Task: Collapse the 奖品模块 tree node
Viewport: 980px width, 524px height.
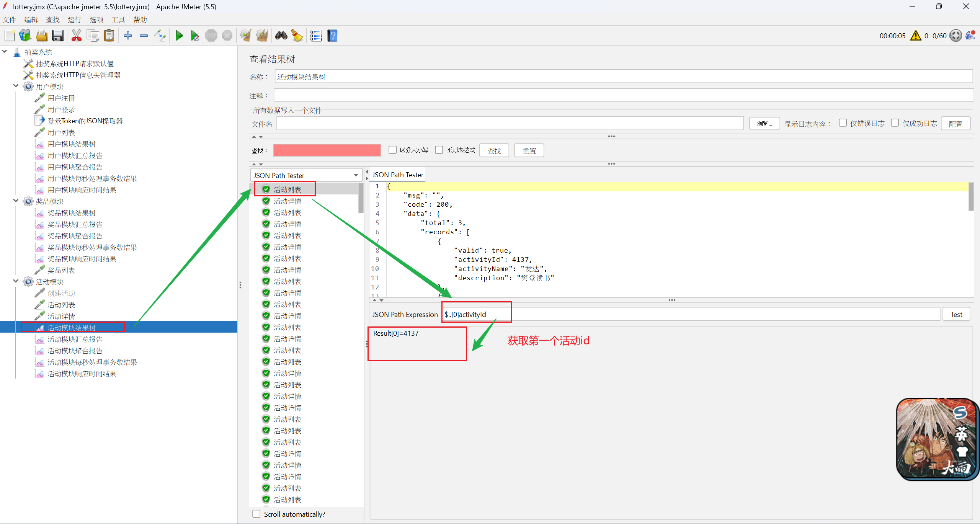Action: point(16,201)
